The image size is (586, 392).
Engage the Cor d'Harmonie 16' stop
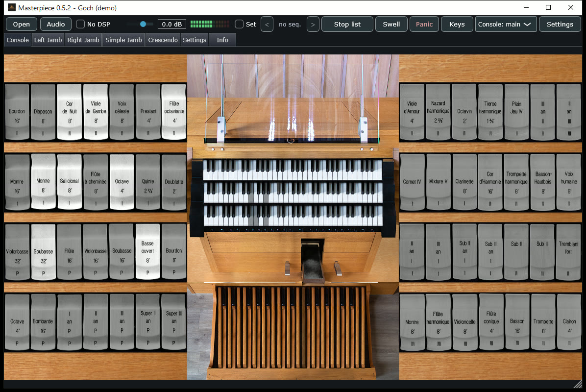pyautogui.click(x=490, y=182)
